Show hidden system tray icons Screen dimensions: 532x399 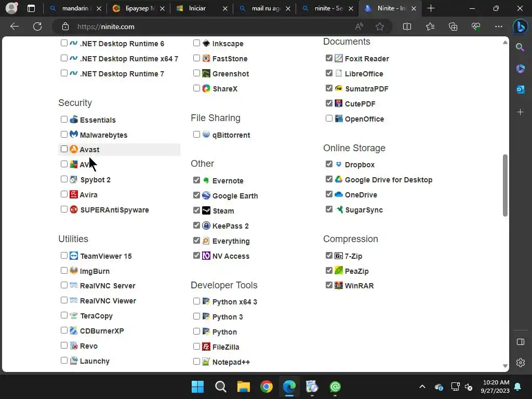point(422,387)
